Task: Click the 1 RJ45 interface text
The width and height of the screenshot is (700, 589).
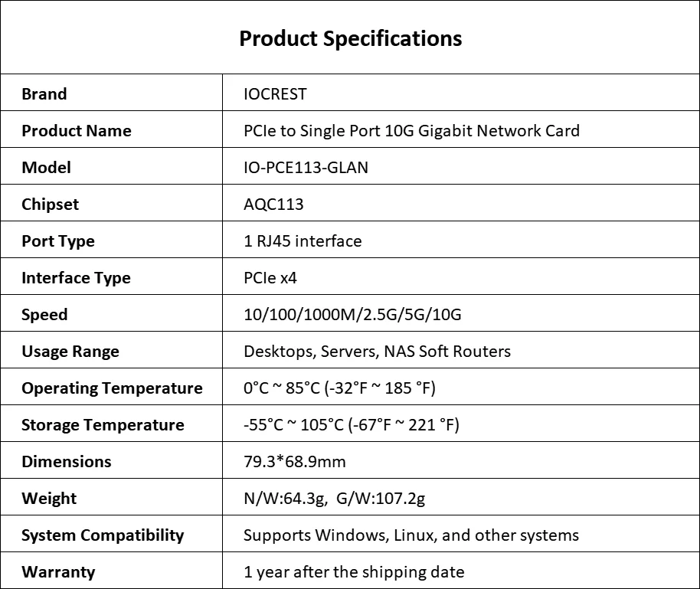Action: pos(303,241)
